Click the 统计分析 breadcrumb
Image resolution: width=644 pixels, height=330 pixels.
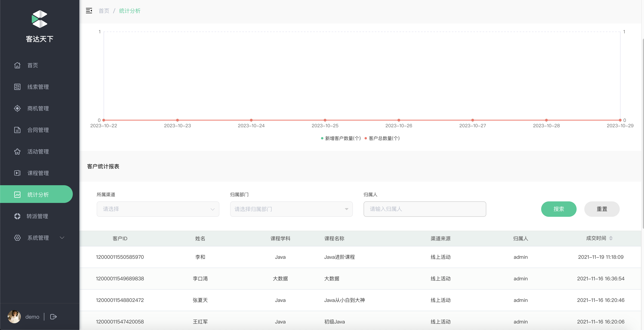click(130, 11)
